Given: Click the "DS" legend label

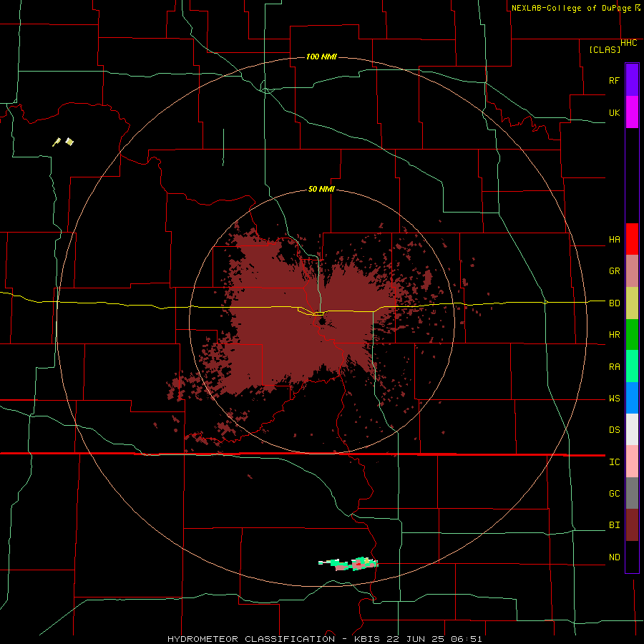Looking at the screenshot, I should pyautogui.click(x=614, y=430).
